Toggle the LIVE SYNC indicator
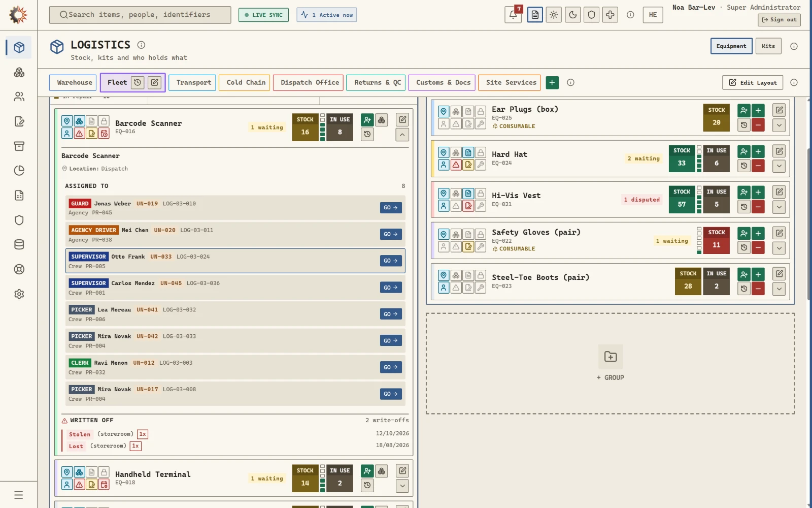Screen dimensions: 812x508 [x=263, y=15]
